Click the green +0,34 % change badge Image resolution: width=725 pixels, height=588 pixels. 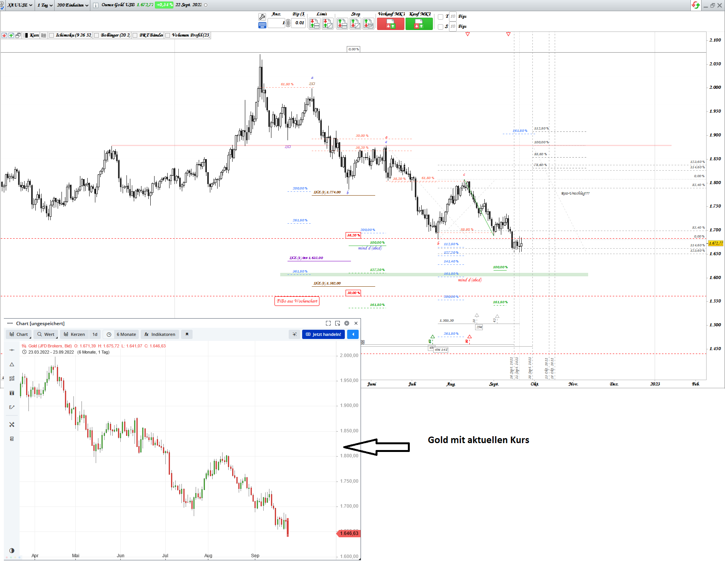coord(164,5)
